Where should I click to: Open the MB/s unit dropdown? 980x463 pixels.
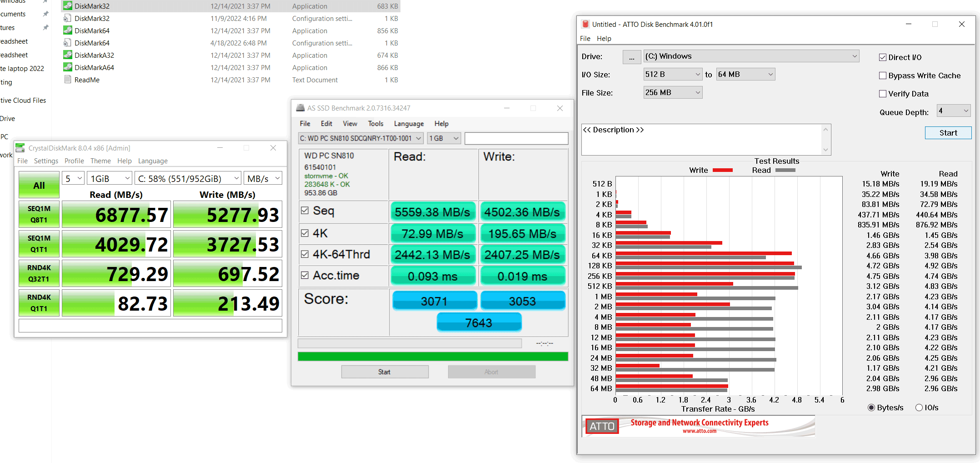coord(263,179)
